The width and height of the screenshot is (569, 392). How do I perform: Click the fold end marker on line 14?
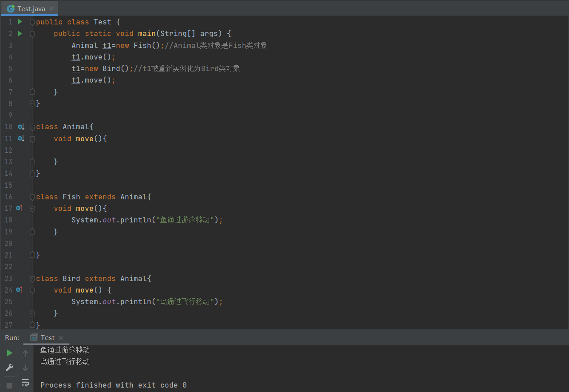(x=32, y=173)
